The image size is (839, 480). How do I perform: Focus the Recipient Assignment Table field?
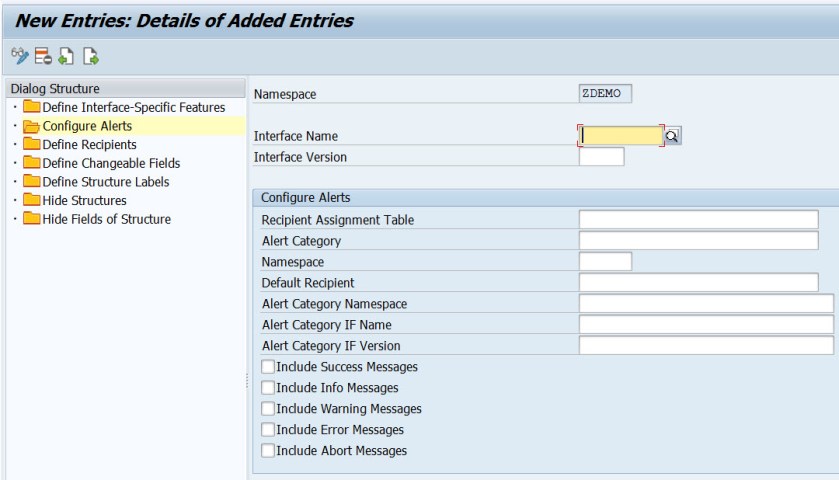(698, 220)
